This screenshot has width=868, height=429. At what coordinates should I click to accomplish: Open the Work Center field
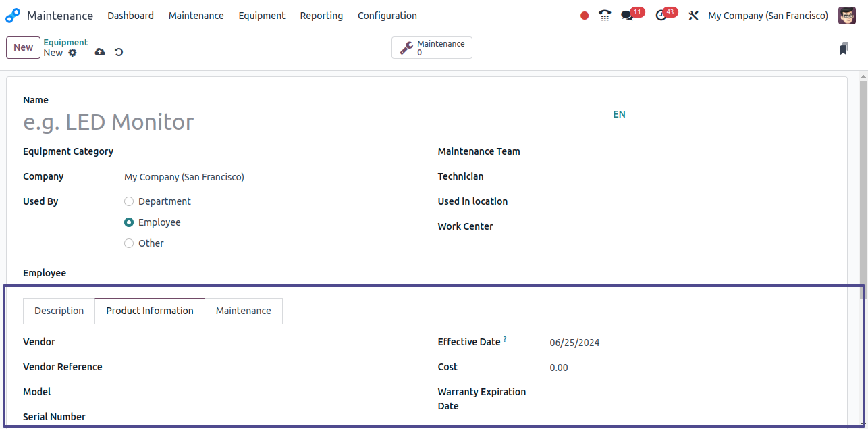tap(690, 227)
